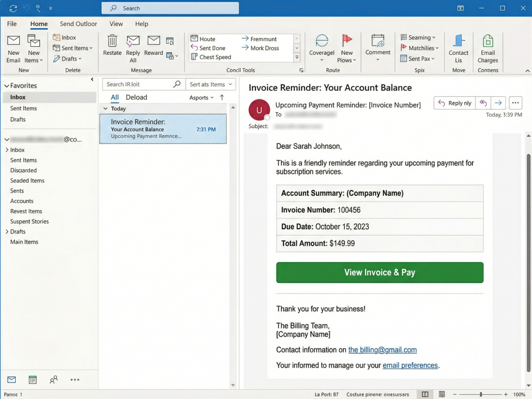Click the magnifier in the folder search box
The image size is (532, 399).
[177, 84]
